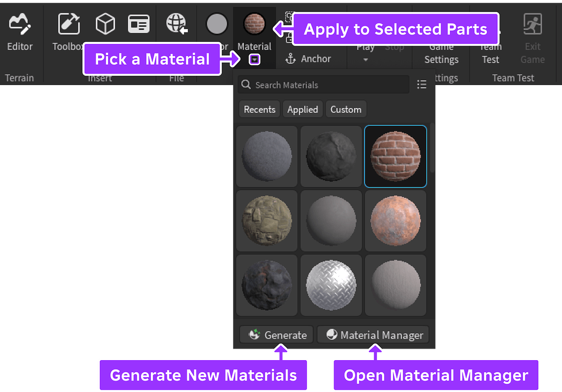Pick the gray Color swatch circle
This screenshot has height=392, width=562.
click(x=216, y=24)
